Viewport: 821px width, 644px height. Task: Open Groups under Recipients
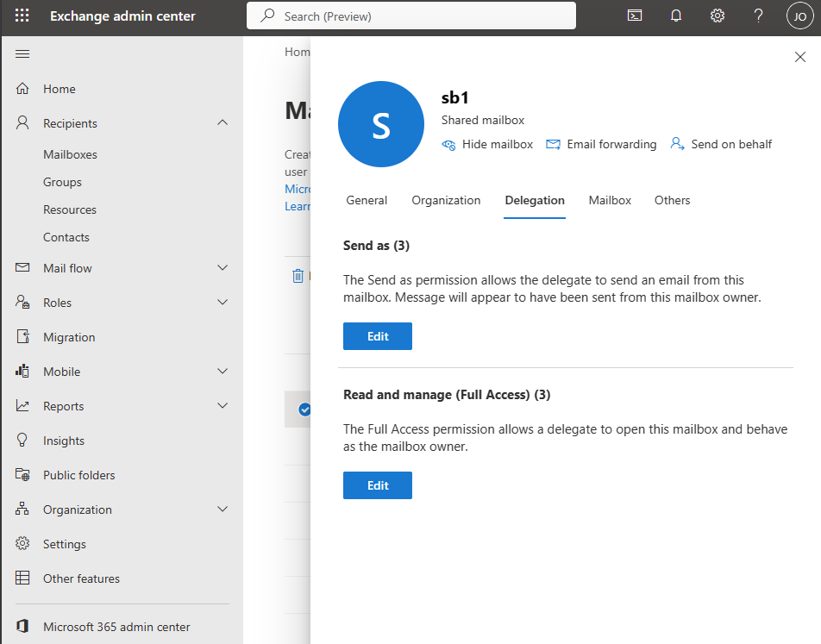62,182
